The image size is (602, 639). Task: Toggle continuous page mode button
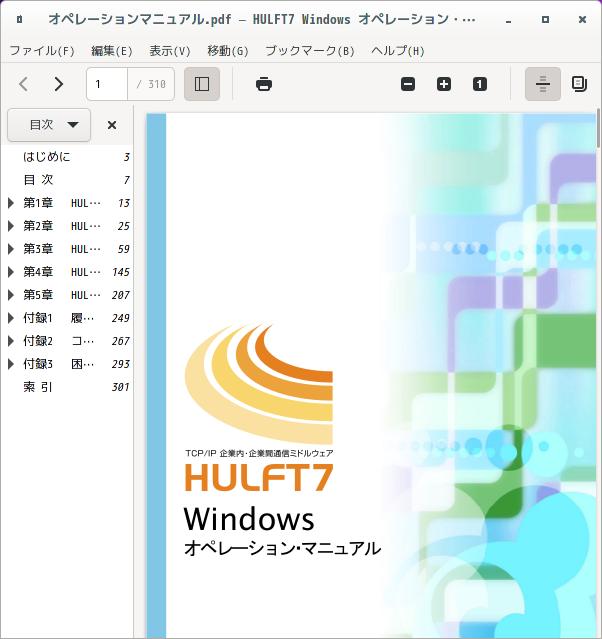[x=542, y=84]
